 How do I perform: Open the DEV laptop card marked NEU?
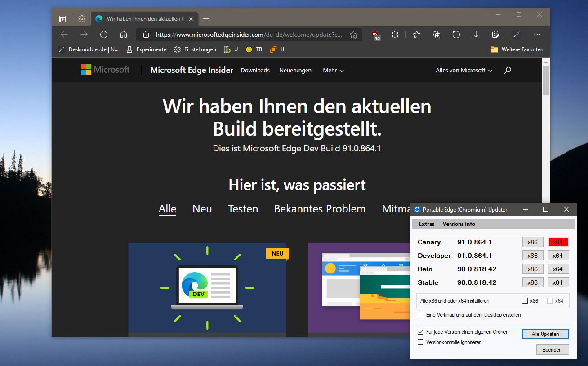click(207, 289)
